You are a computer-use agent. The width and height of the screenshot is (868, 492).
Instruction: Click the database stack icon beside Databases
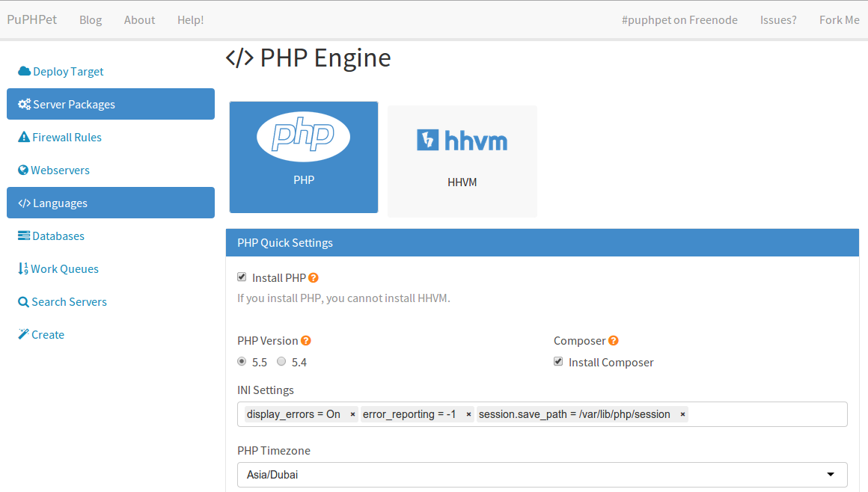click(x=24, y=236)
